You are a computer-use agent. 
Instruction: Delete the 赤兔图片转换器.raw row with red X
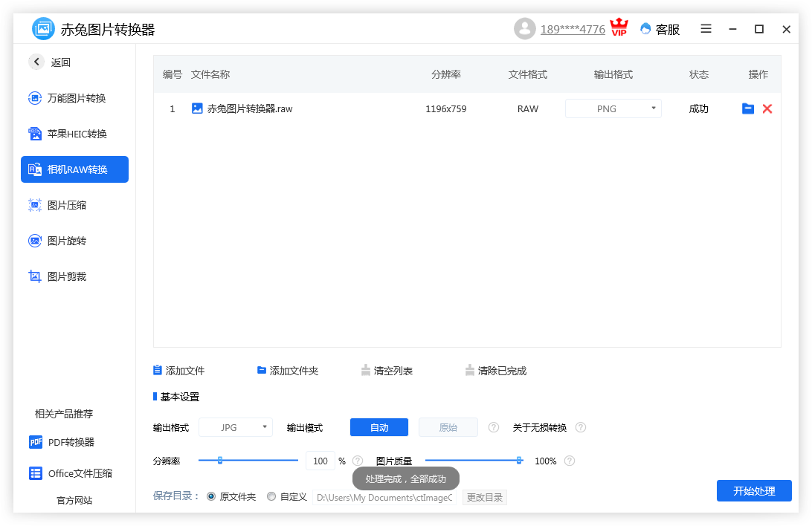point(767,108)
